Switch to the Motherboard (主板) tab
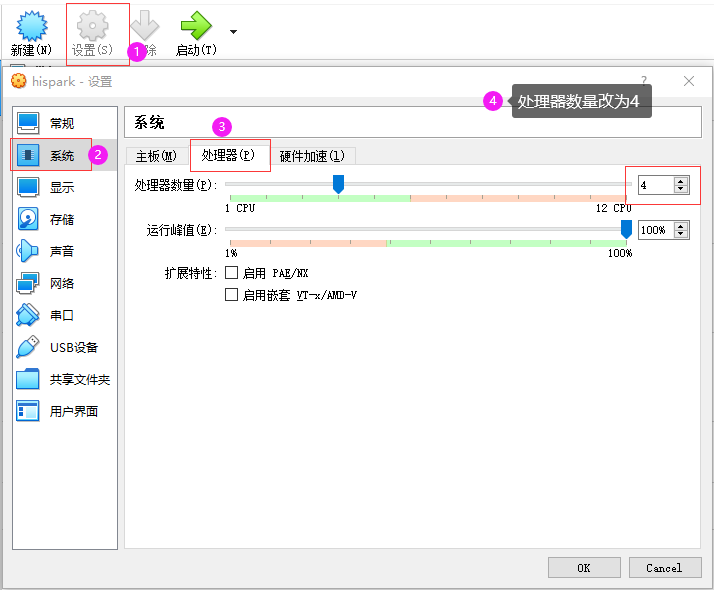The height and width of the screenshot is (590, 714). click(x=156, y=156)
